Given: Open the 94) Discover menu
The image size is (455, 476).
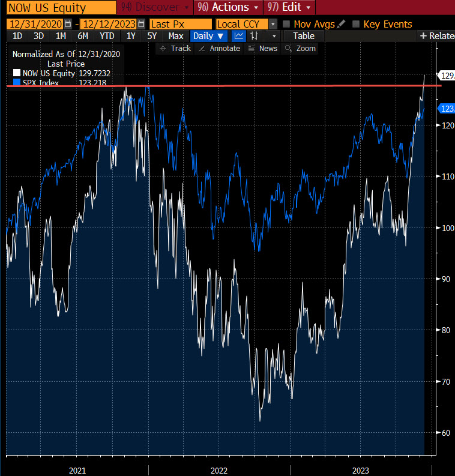Looking at the screenshot, I should (x=155, y=7).
